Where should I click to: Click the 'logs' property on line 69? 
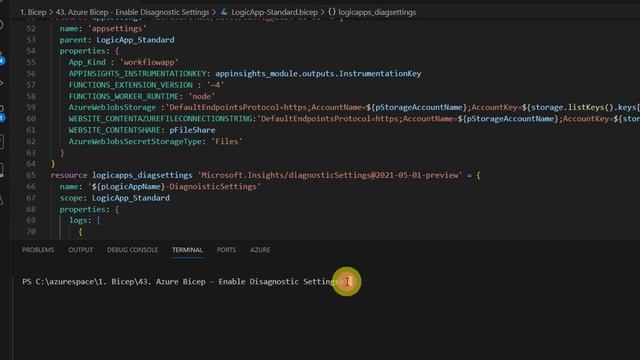pyautogui.click(x=78, y=220)
